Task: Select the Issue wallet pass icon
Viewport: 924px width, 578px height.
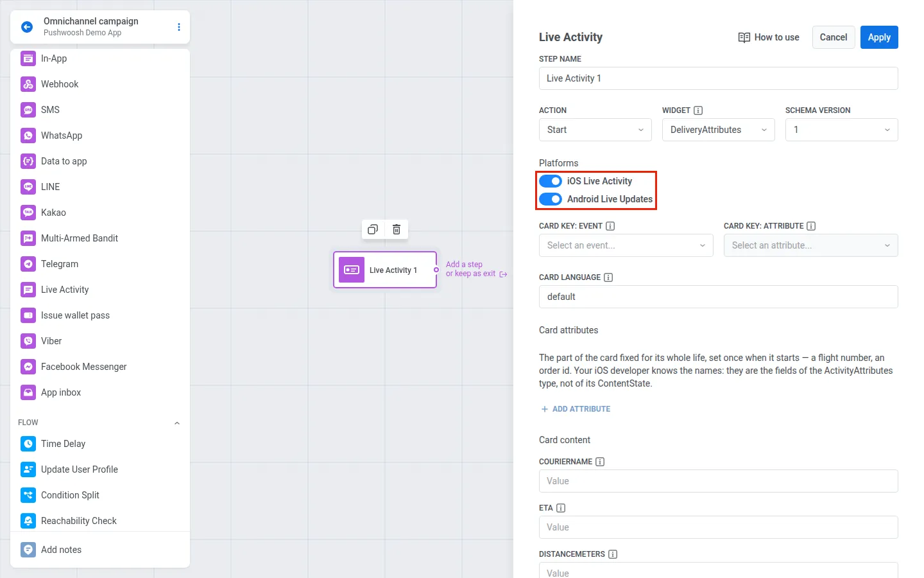Action: pos(28,315)
